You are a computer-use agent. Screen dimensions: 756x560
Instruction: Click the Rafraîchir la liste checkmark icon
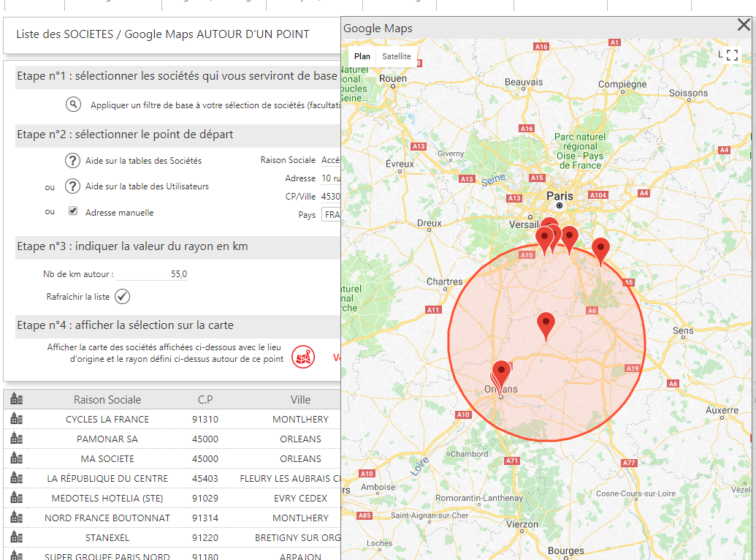[x=123, y=296]
